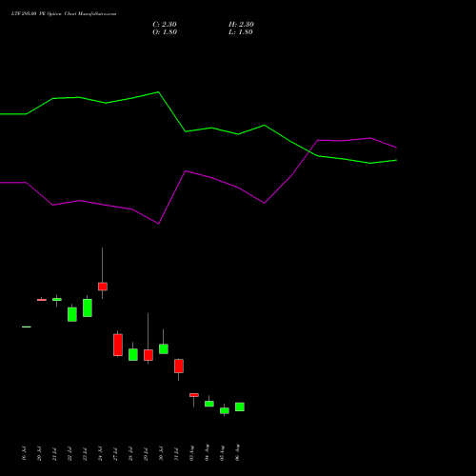
Task: Select the '28 Jul' date label
Action: 130,453
